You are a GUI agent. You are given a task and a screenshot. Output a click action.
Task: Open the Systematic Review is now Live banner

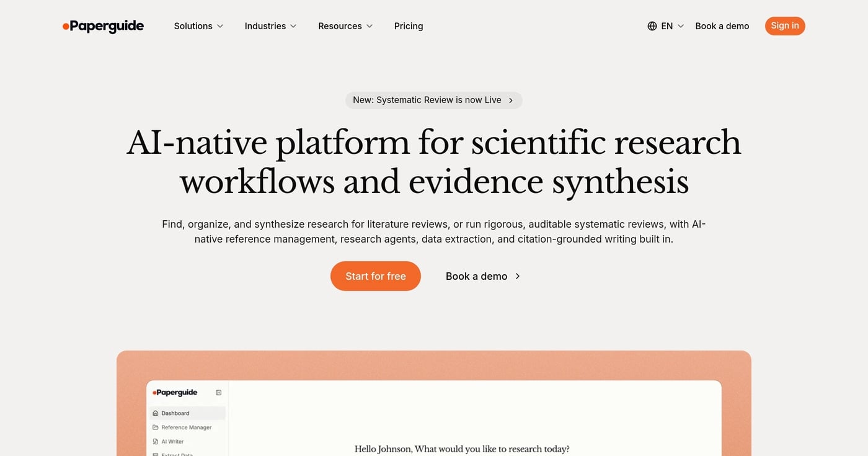click(433, 100)
